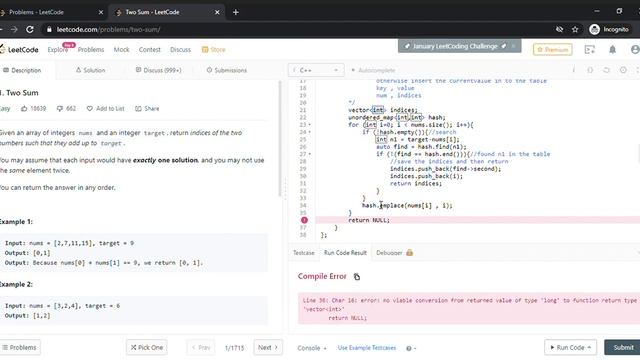The width and height of the screenshot is (640, 360).
Task: Copy the Compile Error message
Action: [357, 277]
